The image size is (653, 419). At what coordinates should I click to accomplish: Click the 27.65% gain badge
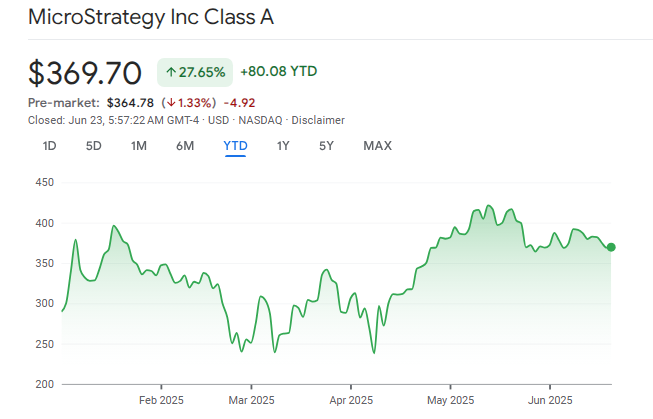(x=195, y=73)
